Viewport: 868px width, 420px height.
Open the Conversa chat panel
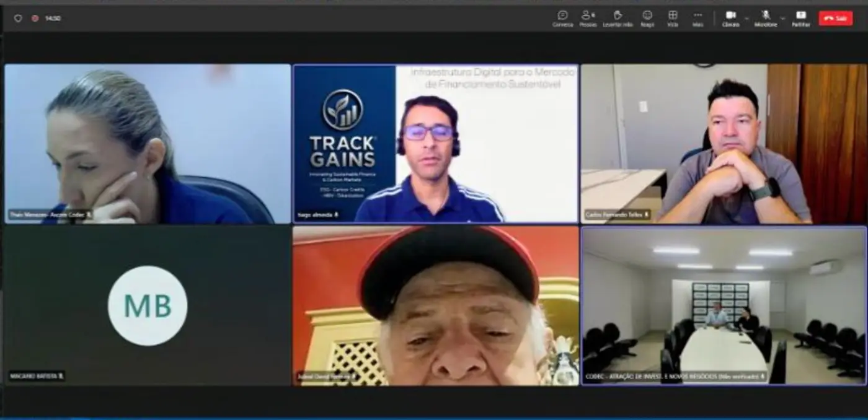pos(562,18)
